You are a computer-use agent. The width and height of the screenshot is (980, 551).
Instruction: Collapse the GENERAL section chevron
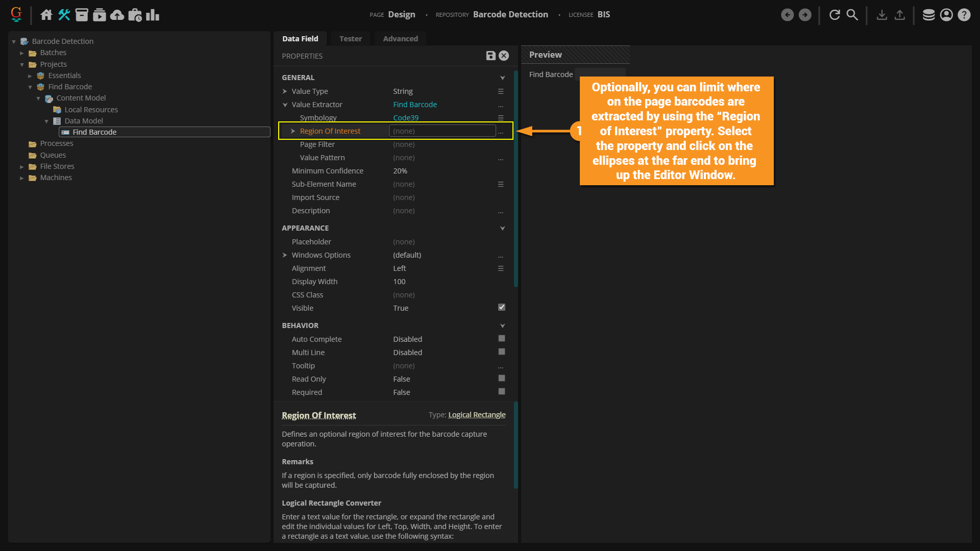coord(502,78)
